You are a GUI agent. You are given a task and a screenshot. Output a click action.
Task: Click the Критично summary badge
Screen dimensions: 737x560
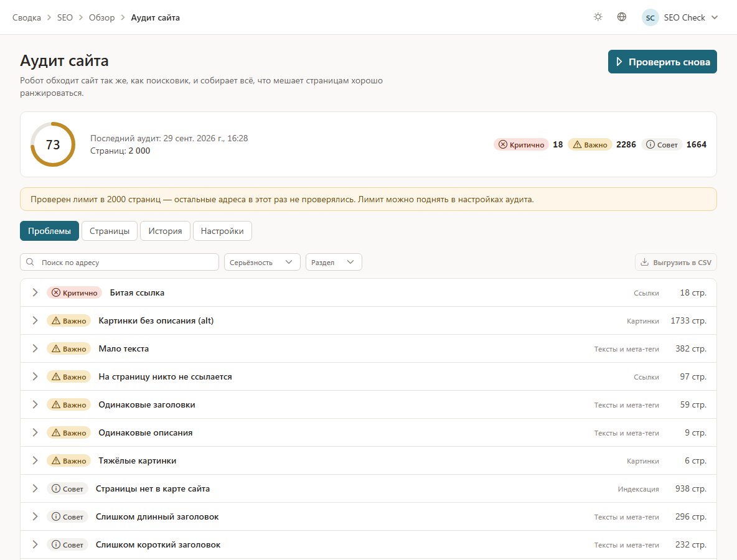point(521,145)
